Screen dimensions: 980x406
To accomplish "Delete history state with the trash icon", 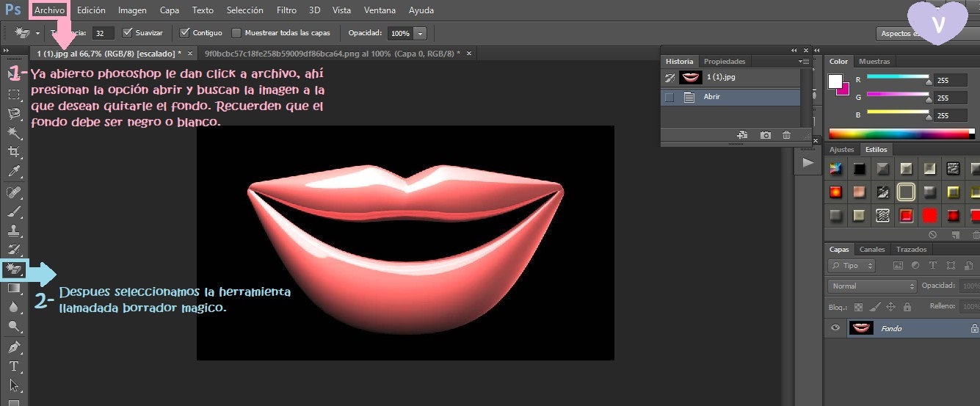I will (786, 135).
